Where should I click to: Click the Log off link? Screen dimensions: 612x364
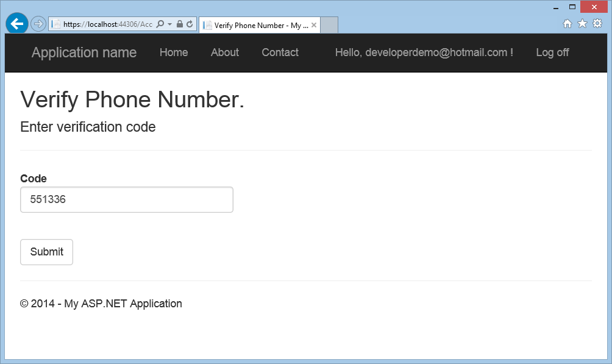pos(552,53)
